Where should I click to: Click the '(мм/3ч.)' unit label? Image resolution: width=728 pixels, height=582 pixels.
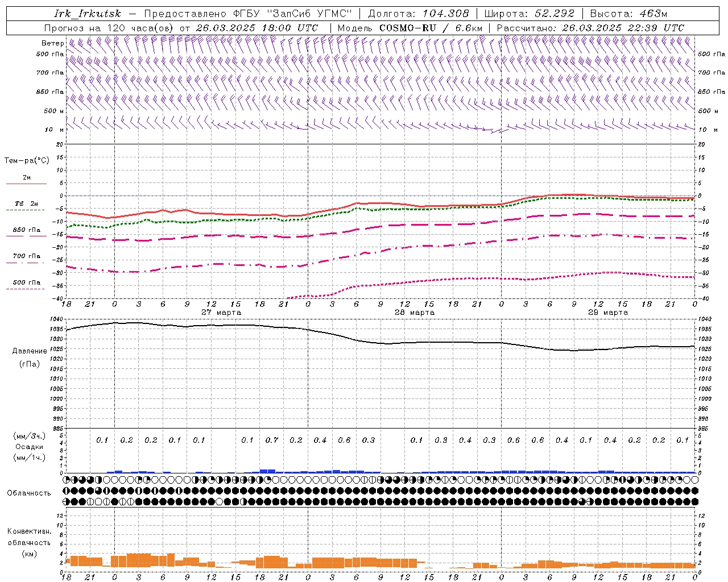coord(30,436)
